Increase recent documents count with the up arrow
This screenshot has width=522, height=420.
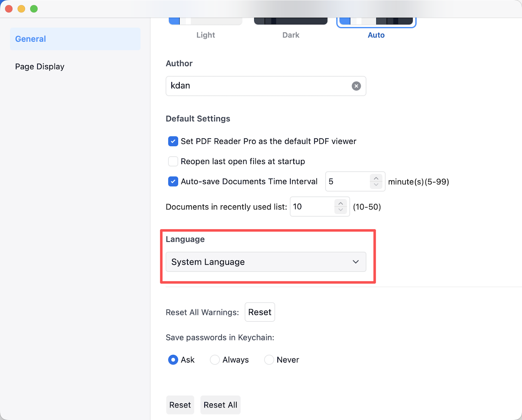tap(340, 203)
